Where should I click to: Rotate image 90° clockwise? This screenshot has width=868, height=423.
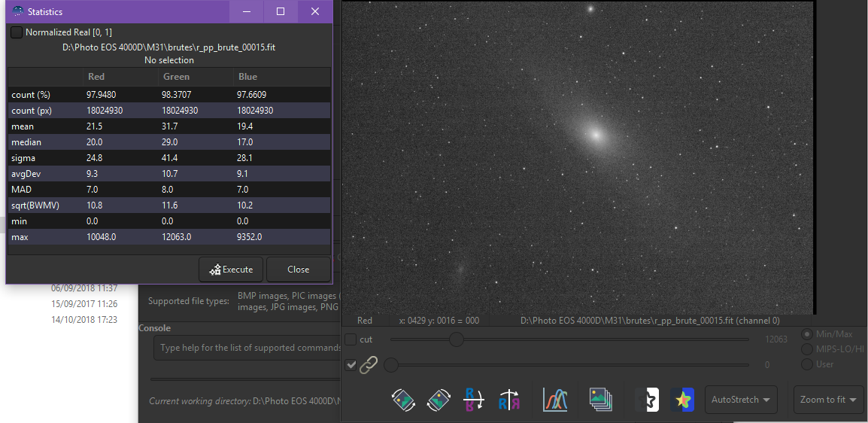click(439, 399)
